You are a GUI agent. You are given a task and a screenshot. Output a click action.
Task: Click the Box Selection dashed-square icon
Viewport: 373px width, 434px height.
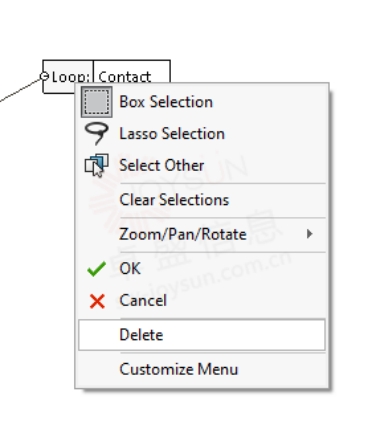click(x=97, y=102)
